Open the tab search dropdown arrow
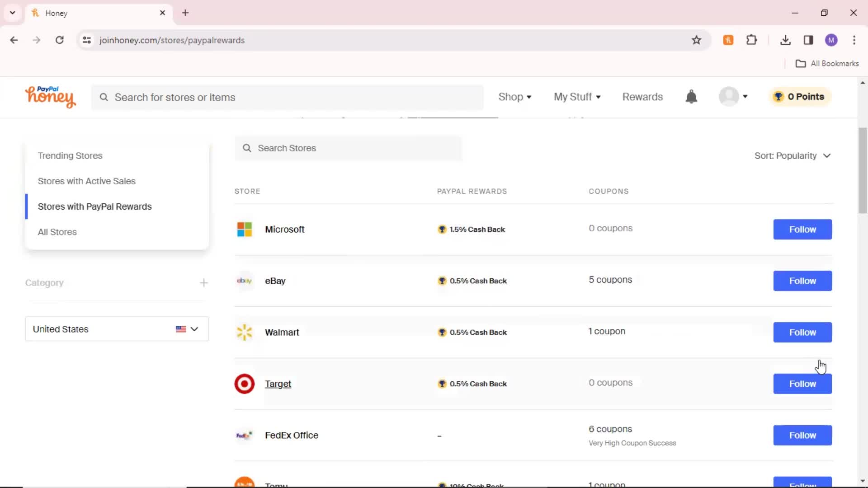 [x=13, y=13]
